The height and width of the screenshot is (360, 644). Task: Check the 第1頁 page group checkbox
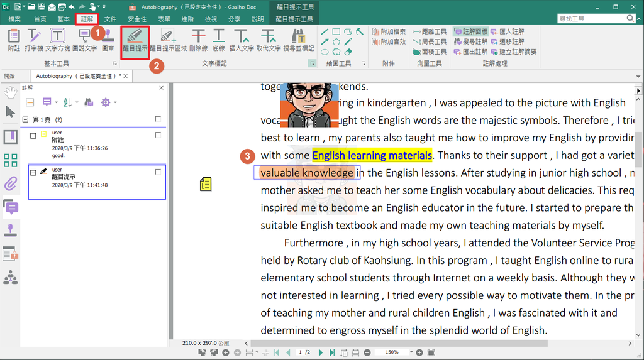point(158,119)
